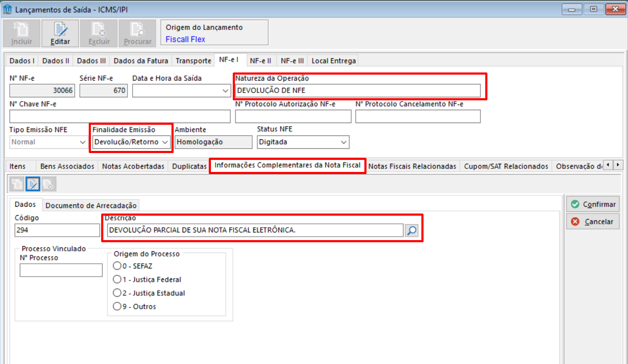This screenshot has height=364, width=628.
Task: Open the Duplicatas sub-tab
Action: tap(189, 166)
